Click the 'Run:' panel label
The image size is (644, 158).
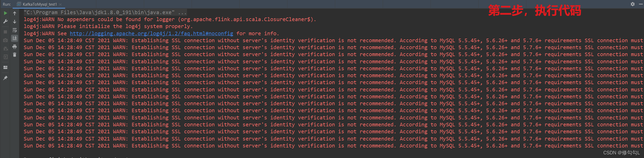coord(7,4)
